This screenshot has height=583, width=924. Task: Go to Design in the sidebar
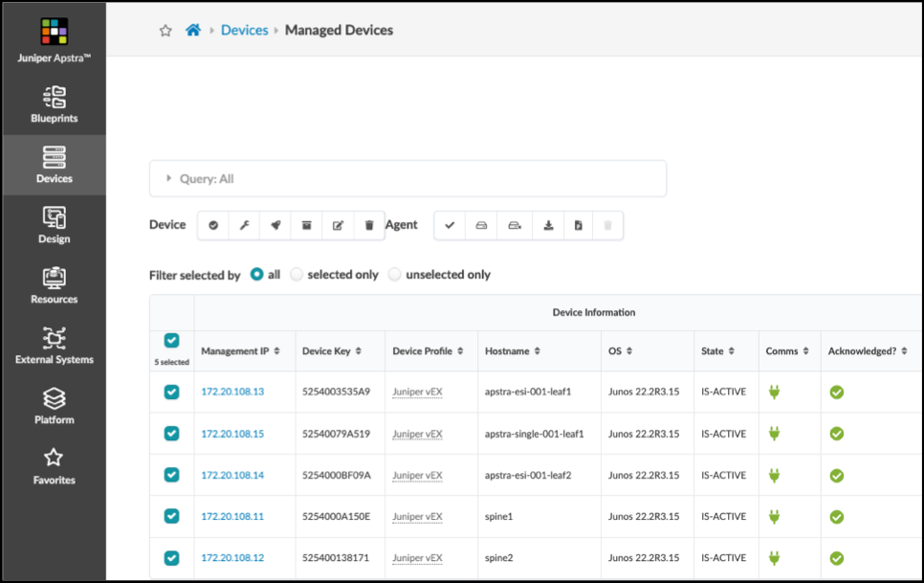click(x=54, y=226)
